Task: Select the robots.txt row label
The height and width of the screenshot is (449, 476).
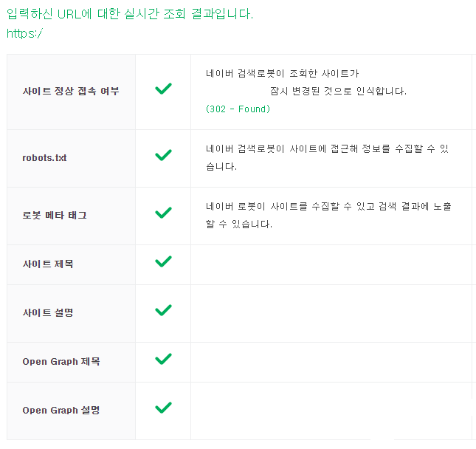Action: (45, 158)
